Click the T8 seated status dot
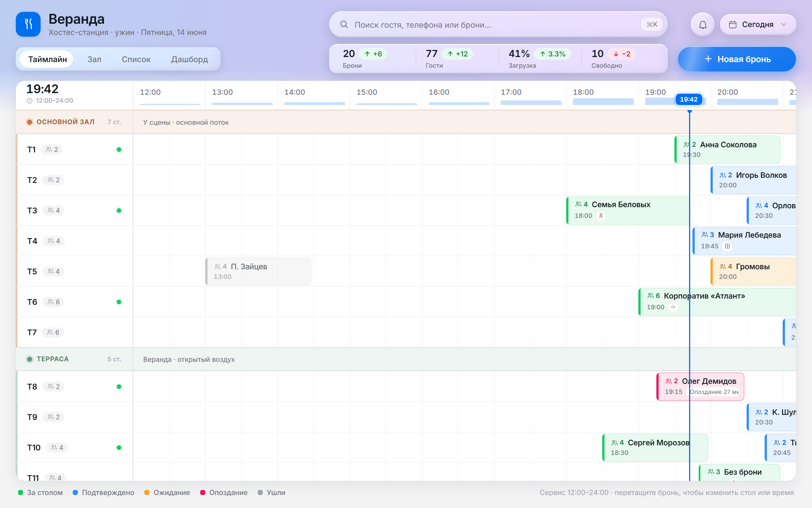Image resolution: width=812 pixels, height=508 pixels. [x=119, y=387]
